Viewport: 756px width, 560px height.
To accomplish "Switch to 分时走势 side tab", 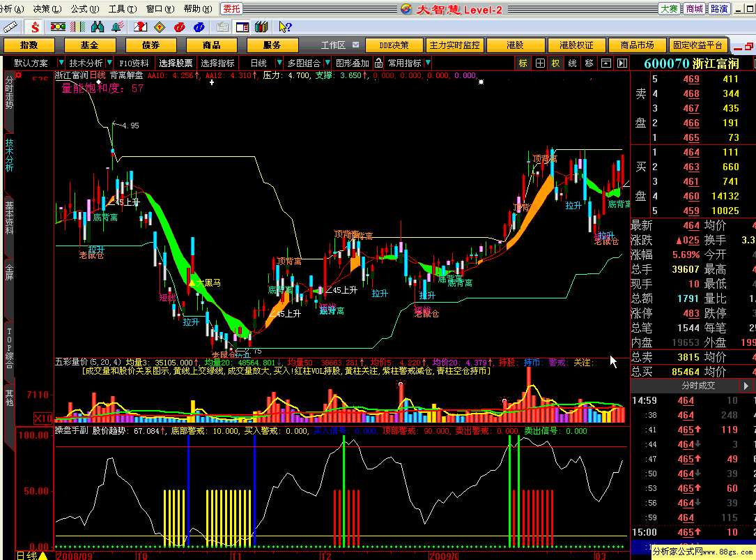I will (9, 93).
